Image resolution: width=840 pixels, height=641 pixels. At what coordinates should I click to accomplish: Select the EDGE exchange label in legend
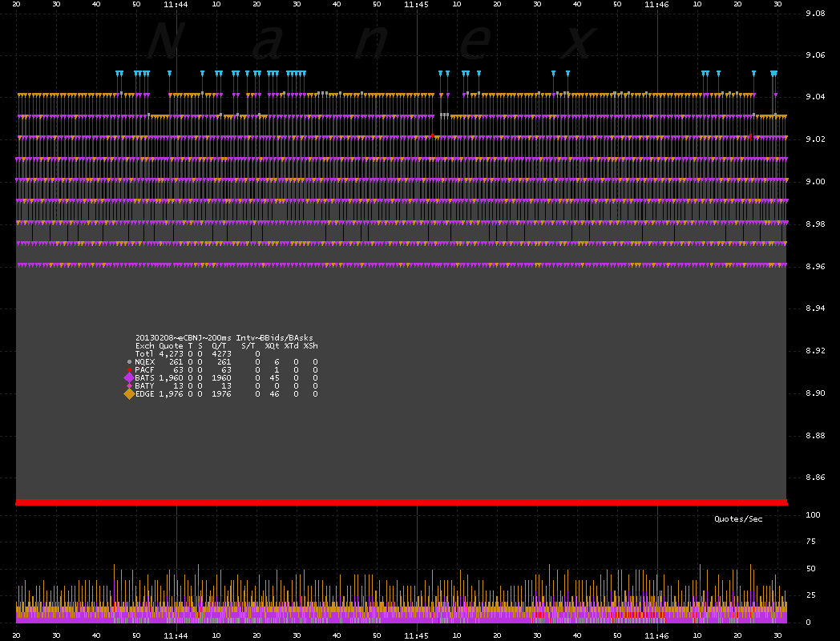[x=144, y=394]
